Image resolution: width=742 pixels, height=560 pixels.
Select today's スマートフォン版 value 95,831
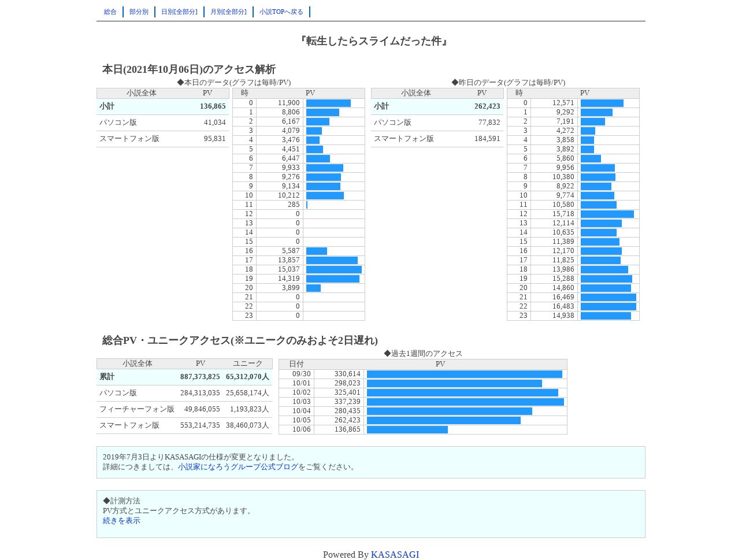pos(214,139)
